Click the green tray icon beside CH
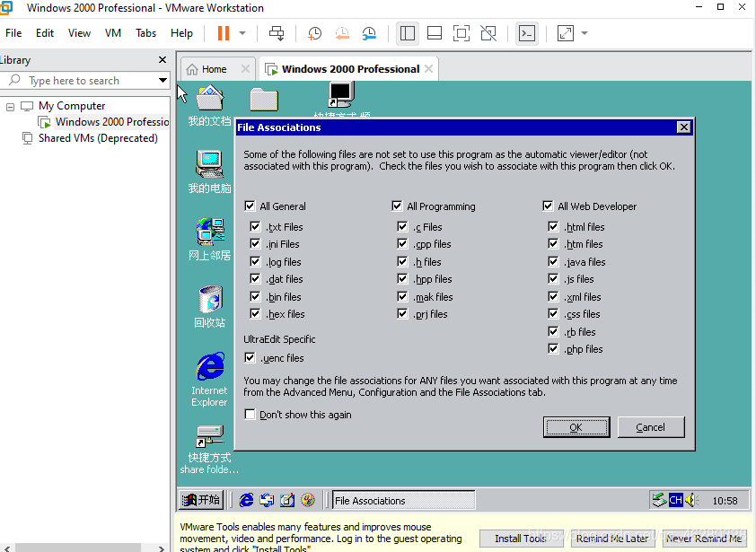This screenshot has height=552, width=756. click(x=659, y=501)
